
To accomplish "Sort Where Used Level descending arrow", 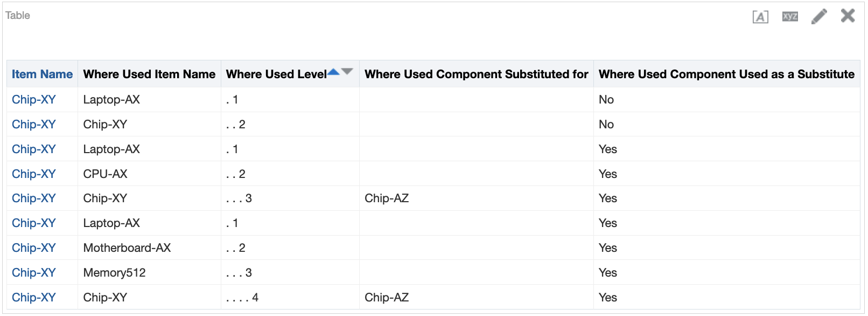I will coord(347,72).
